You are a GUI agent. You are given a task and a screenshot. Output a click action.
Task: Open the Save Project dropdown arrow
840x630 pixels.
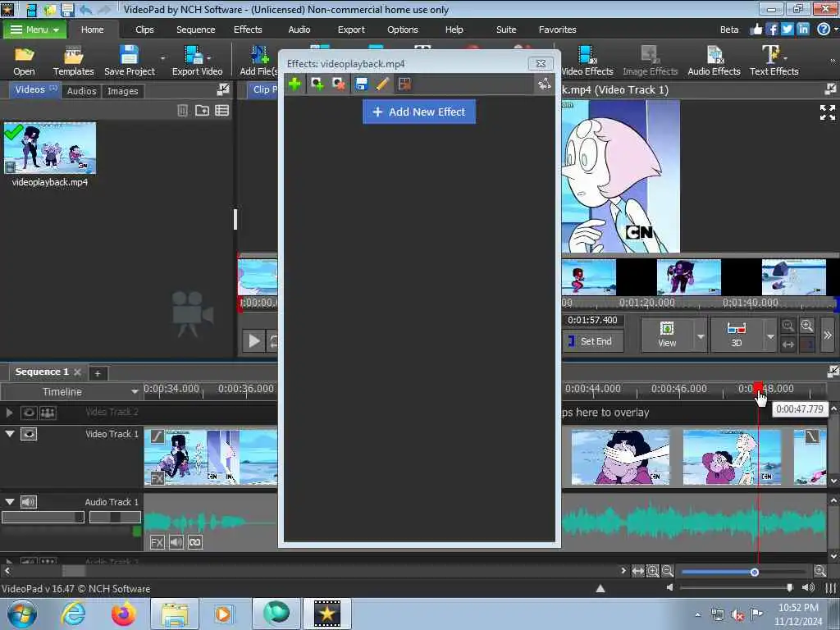coord(162,58)
